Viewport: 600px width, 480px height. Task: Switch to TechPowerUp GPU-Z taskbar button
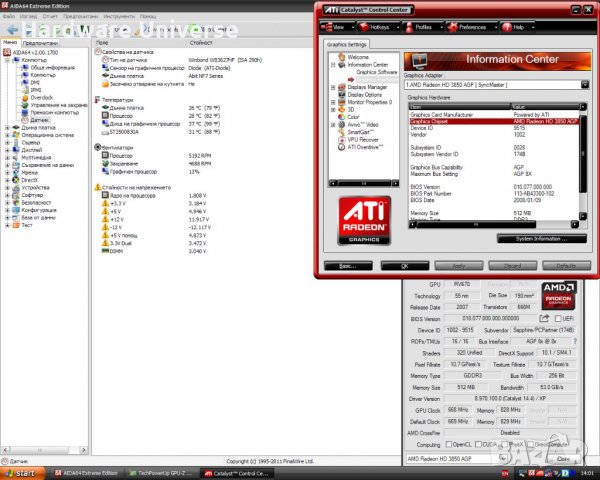click(161, 473)
